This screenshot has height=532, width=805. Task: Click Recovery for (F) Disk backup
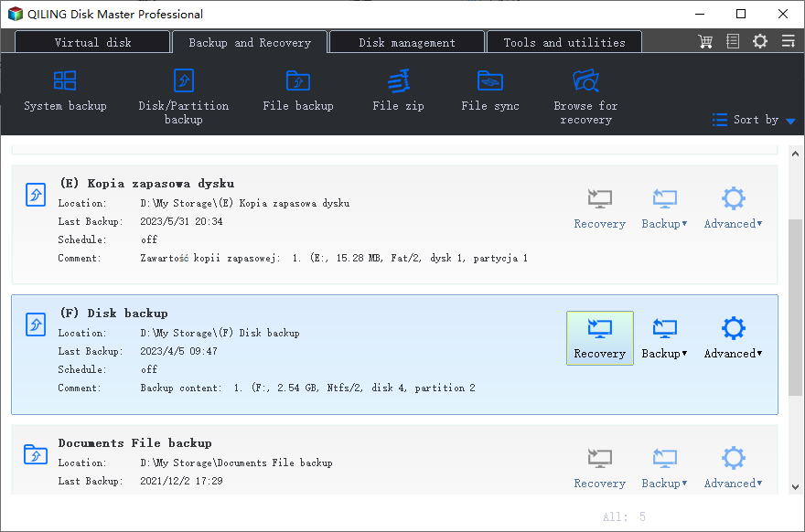pos(600,338)
